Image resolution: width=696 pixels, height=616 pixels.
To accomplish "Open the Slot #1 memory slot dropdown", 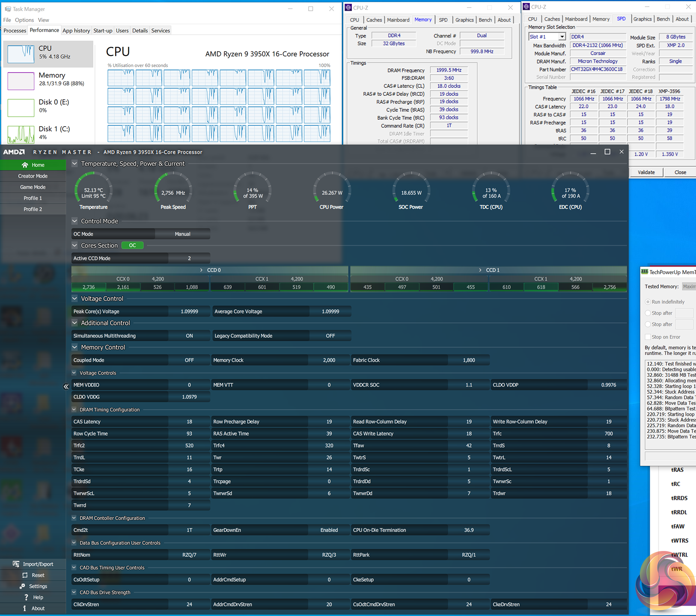I will (562, 37).
